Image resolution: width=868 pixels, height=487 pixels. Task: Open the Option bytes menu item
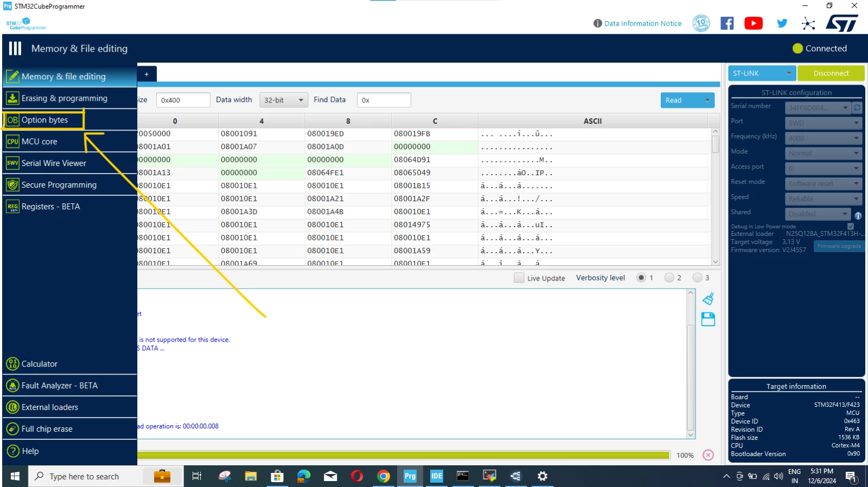[x=44, y=120]
